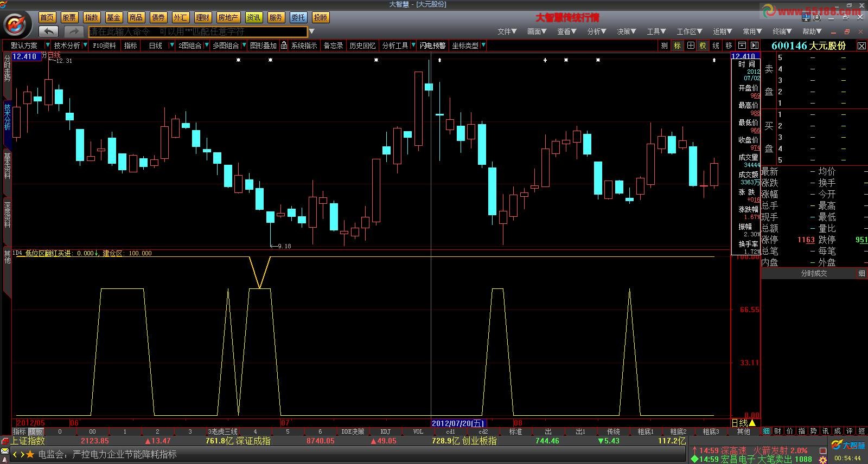Click the 价 price icon in bottom-right strip
This screenshot has height=464, width=868.
[x=790, y=431]
